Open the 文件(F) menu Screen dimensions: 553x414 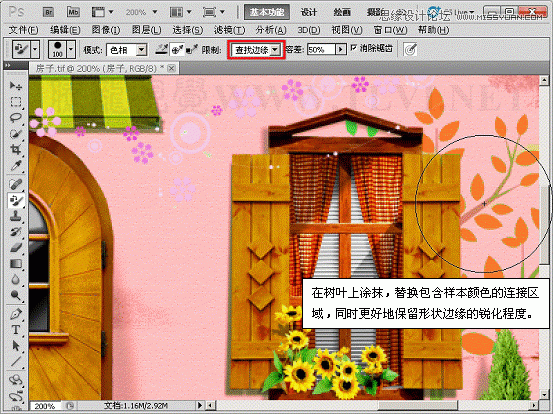[23, 30]
